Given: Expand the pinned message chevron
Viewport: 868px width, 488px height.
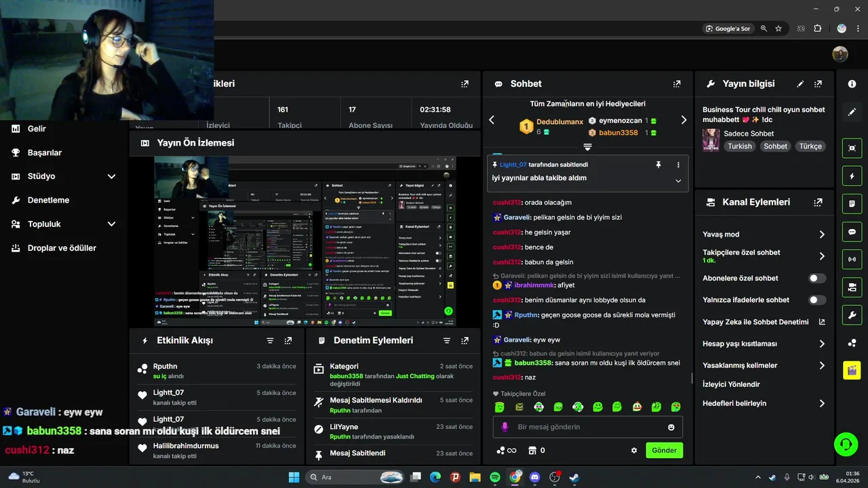Looking at the screenshot, I should [x=678, y=181].
